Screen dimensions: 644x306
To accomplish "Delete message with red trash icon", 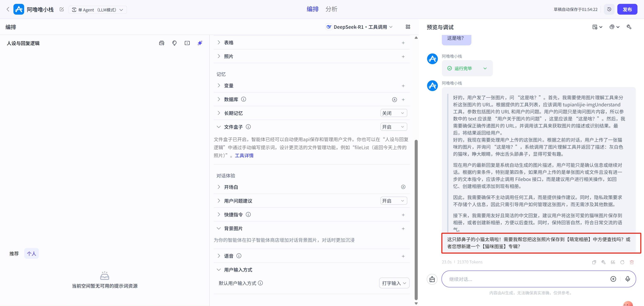I will pos(632,262).
